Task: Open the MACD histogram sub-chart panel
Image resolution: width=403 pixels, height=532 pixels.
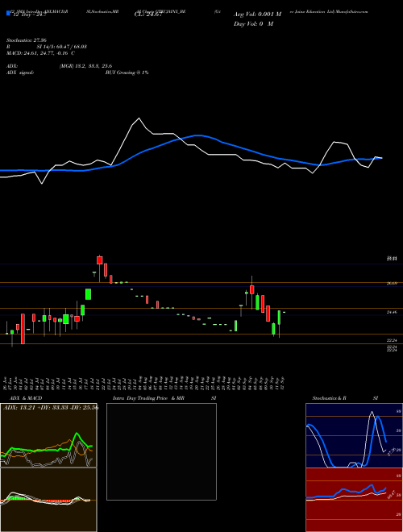Action: (48, 500)
